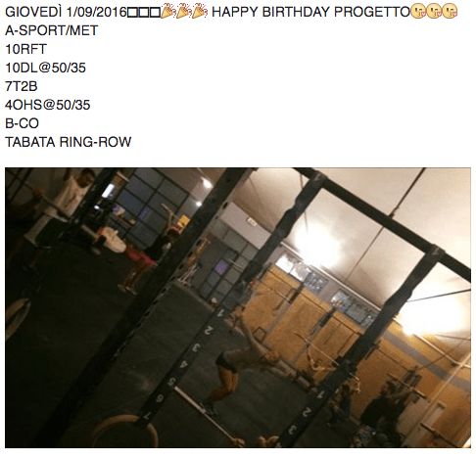
Task: Click the GIOVEDÌ 1/09/2016 date text
Action: pos(66,12)
